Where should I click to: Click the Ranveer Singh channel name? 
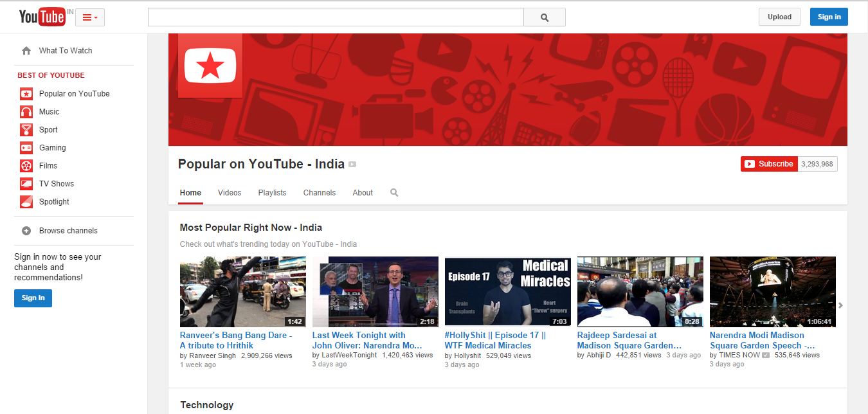click(213, 355)
